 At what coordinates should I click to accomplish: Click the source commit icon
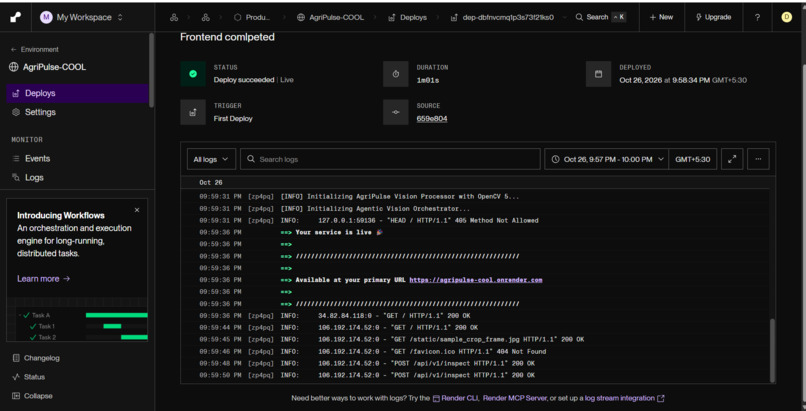[x=396, y=112]
